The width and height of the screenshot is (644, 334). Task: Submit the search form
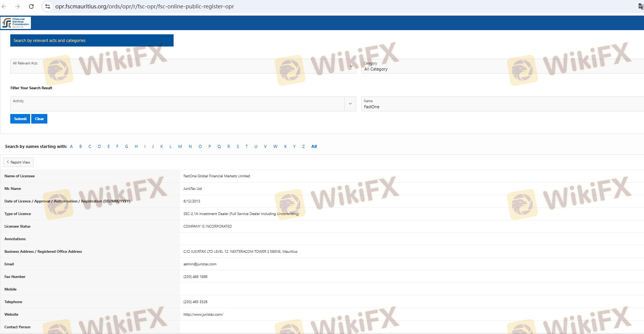tap(20, 119)
